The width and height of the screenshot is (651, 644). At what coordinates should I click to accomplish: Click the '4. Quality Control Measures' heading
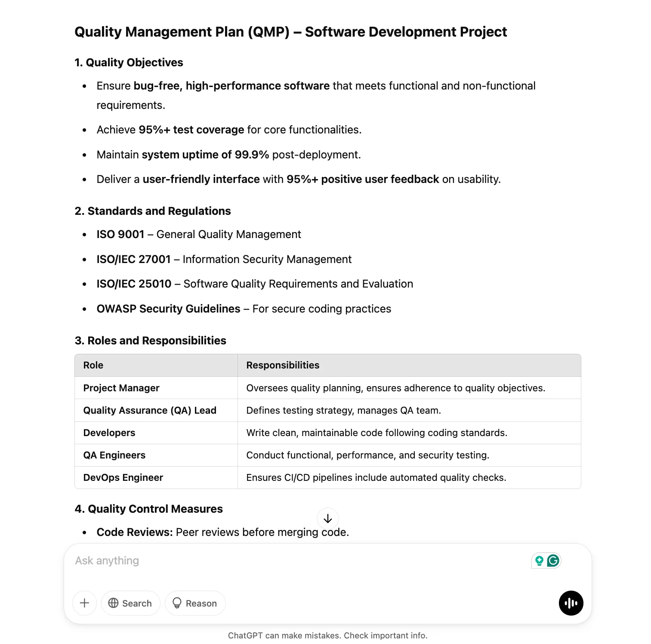click(x=148, y=509)
